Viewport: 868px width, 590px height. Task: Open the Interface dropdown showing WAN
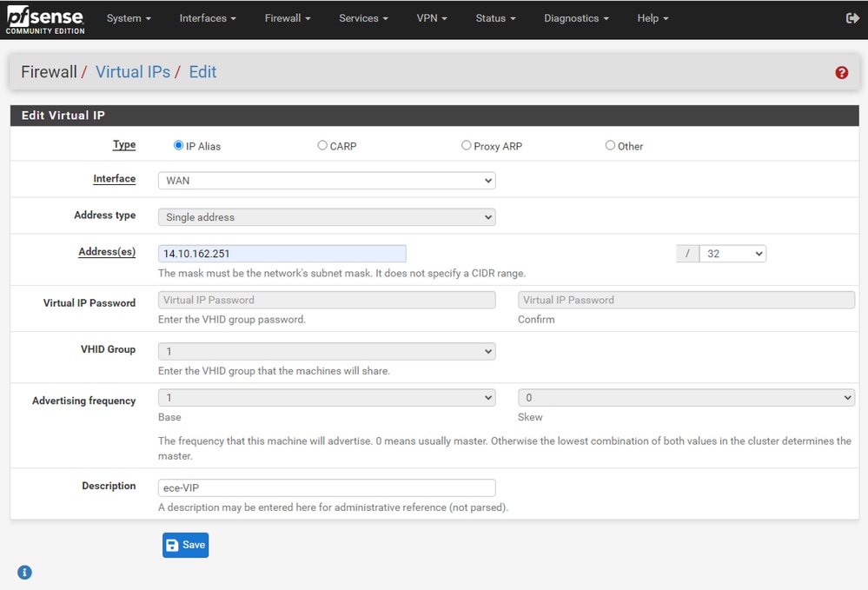click(x=327, y=181)
